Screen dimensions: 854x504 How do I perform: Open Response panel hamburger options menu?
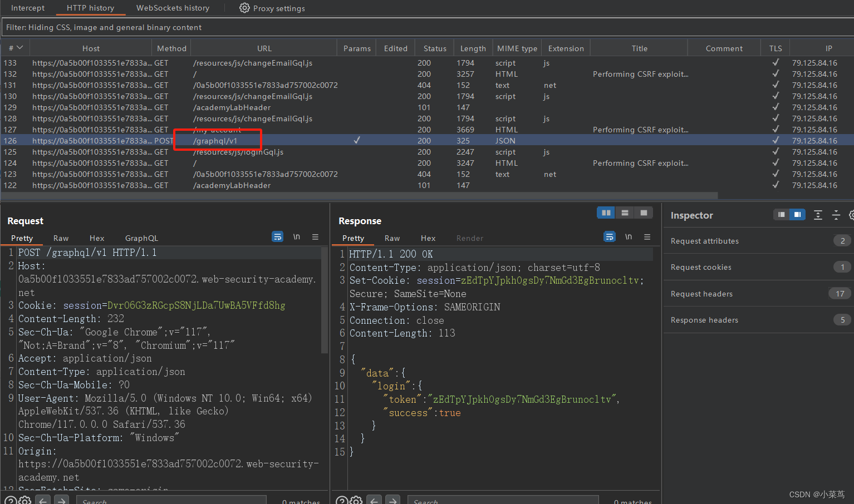point(647,236)
